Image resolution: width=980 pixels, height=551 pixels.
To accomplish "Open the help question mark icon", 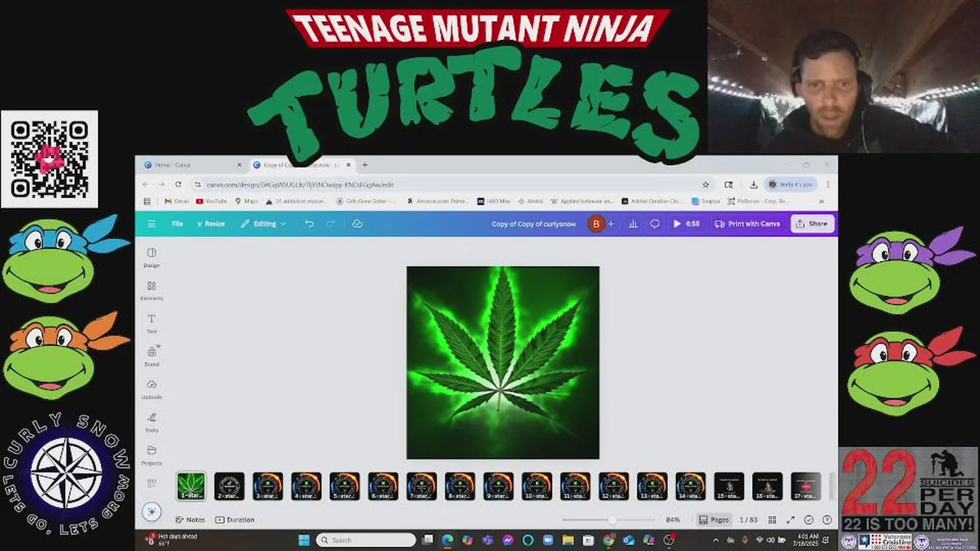I will [827, 520].
